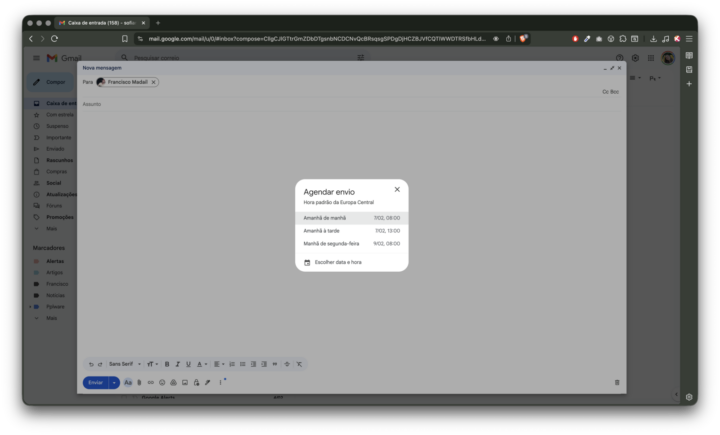
Task: Click the browser reload button
Action: [54, 38]
